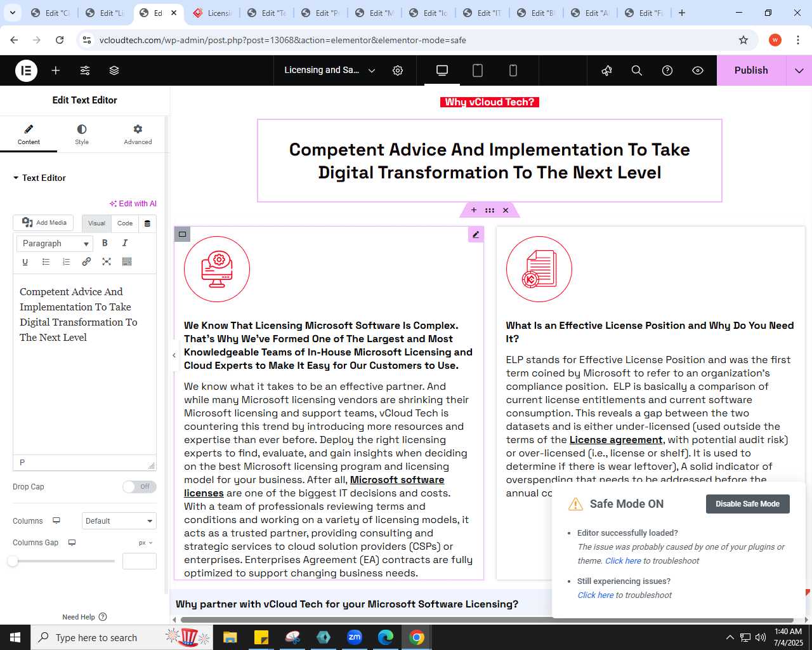Click first 'Click here' troubleshoot link
The image size is (812, 650).
point(623,560)
